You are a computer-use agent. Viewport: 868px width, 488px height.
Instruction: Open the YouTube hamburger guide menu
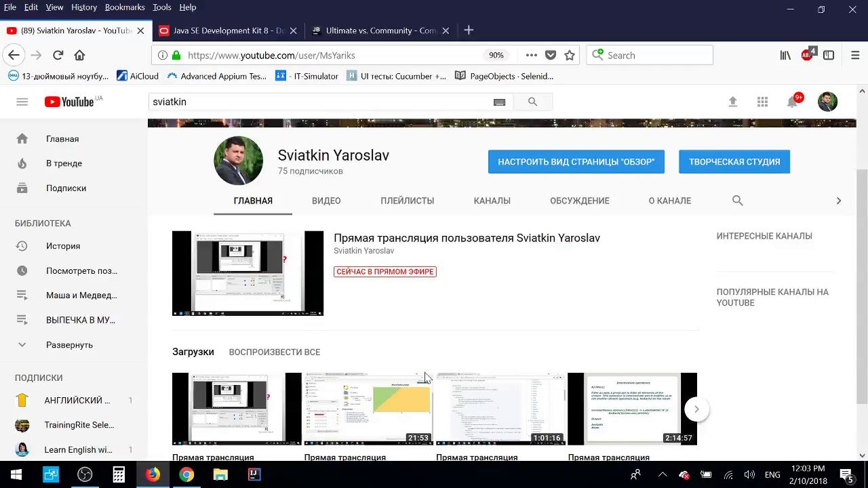click(x=22, y=102)
